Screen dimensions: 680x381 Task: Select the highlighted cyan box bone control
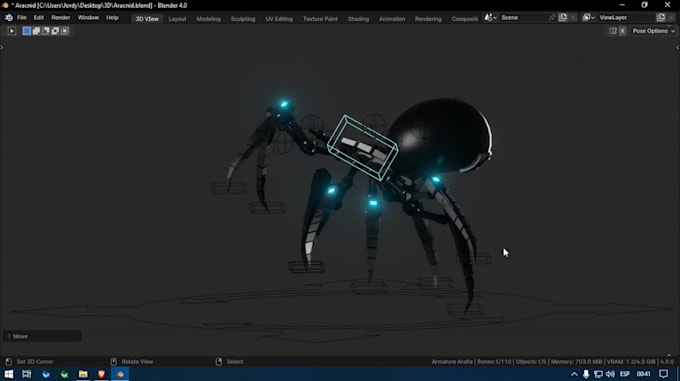(x=363, y=147)
